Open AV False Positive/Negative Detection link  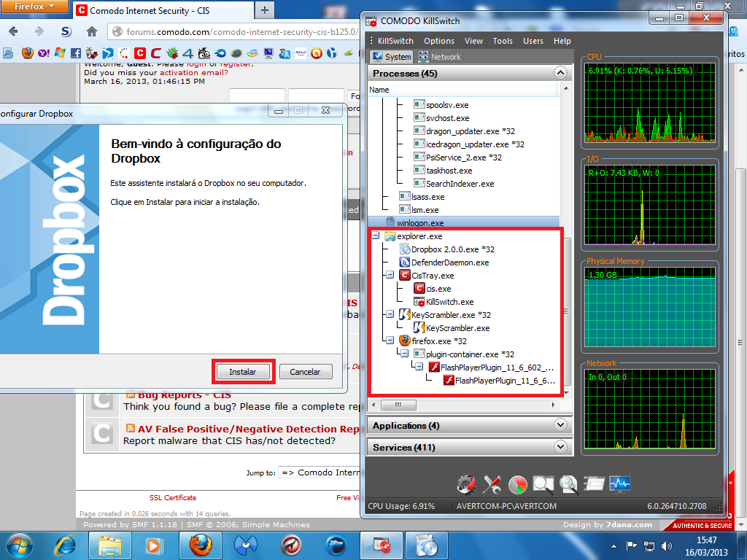pos(249,429)
